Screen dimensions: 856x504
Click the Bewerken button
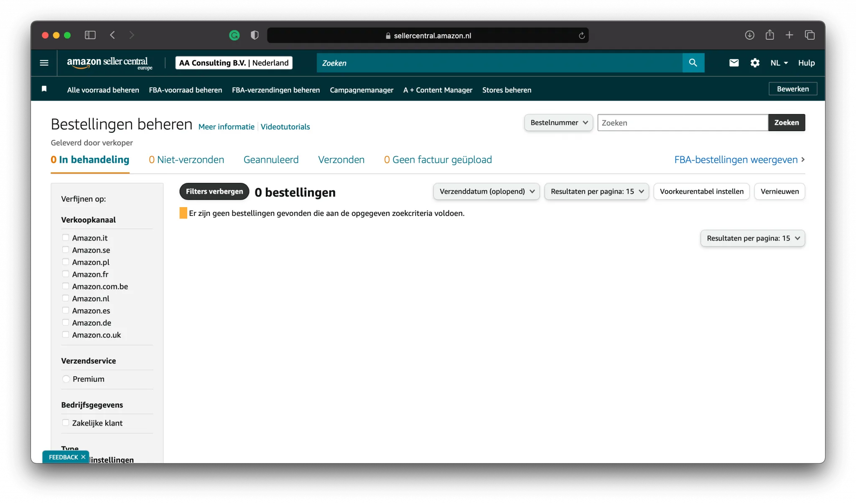[792, 89]
